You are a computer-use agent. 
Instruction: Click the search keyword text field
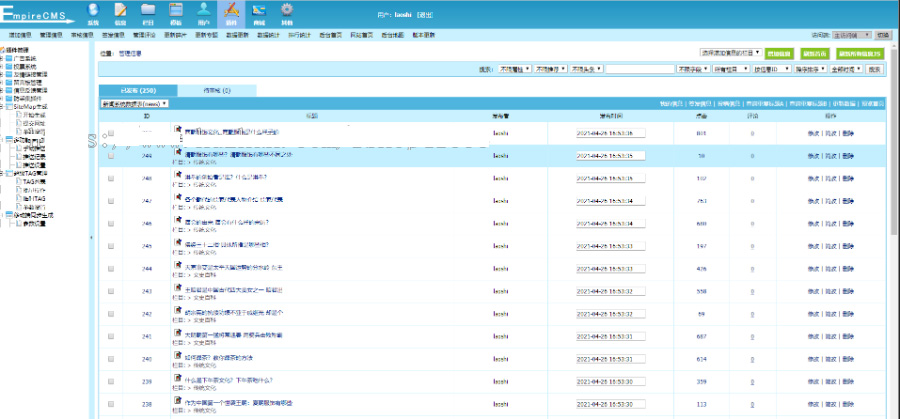point(639,70)
